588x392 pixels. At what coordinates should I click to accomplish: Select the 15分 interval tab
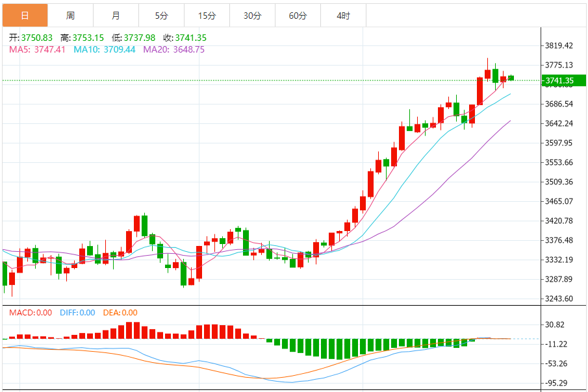coord(207,15)
